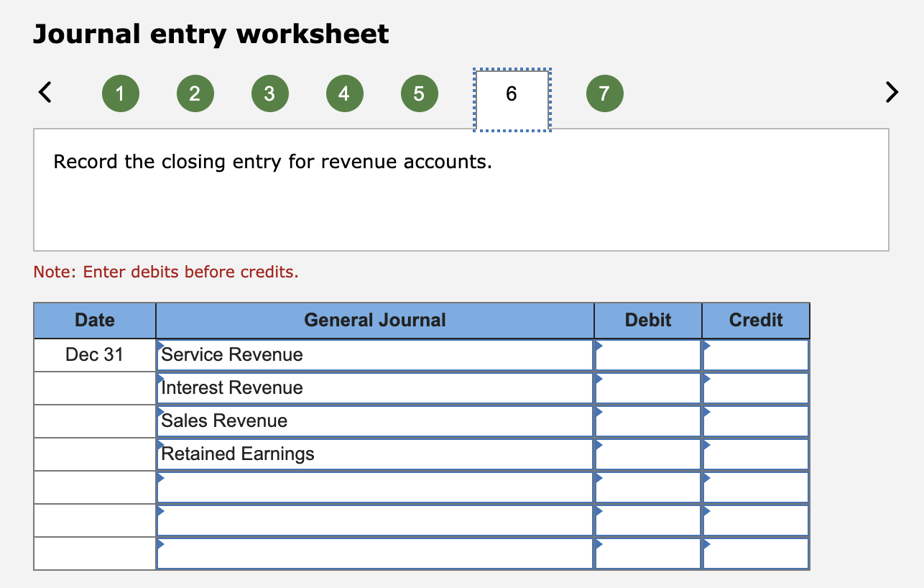Open the Retained Earnings account dropdown

point(375,454)
